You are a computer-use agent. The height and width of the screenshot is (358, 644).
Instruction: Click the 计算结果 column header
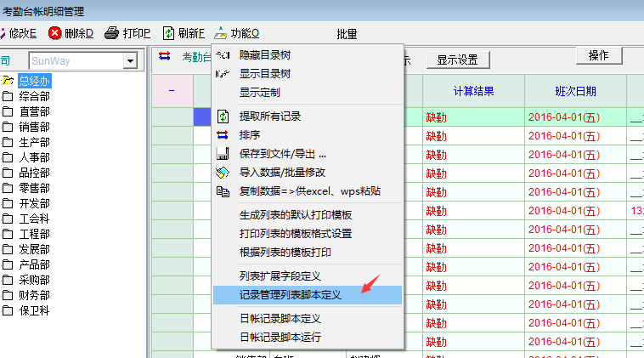(x=472, y=91)
